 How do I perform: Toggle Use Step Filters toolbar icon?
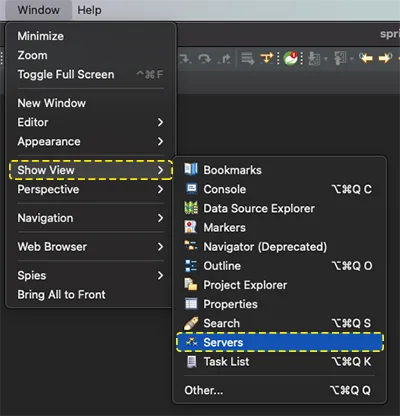[267, 58]
